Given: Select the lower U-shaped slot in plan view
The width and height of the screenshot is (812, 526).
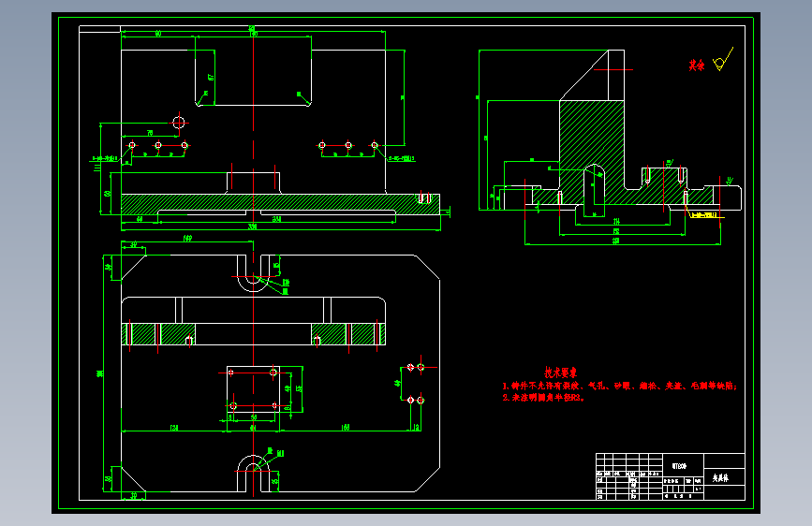Looking at the screenshot, I should [x=254, y=474].
